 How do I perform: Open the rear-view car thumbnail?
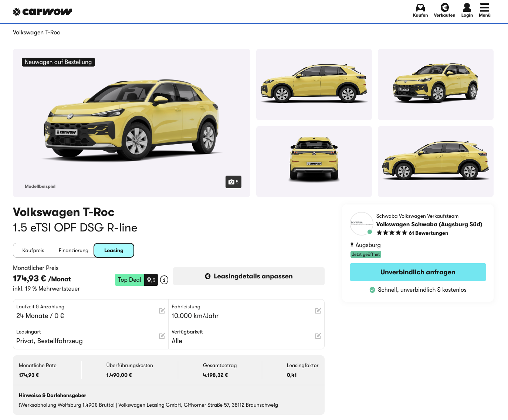tap(314, 162)
